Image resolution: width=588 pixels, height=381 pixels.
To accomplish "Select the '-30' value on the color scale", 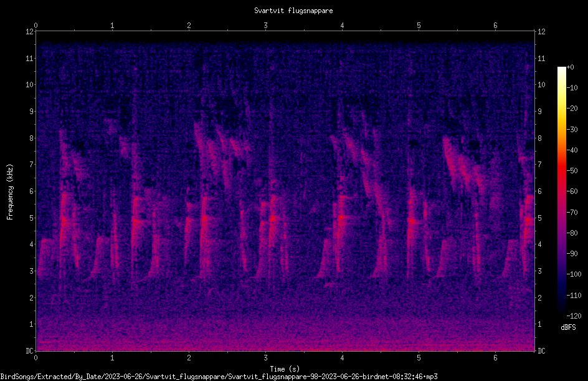I will click(572, 130).
